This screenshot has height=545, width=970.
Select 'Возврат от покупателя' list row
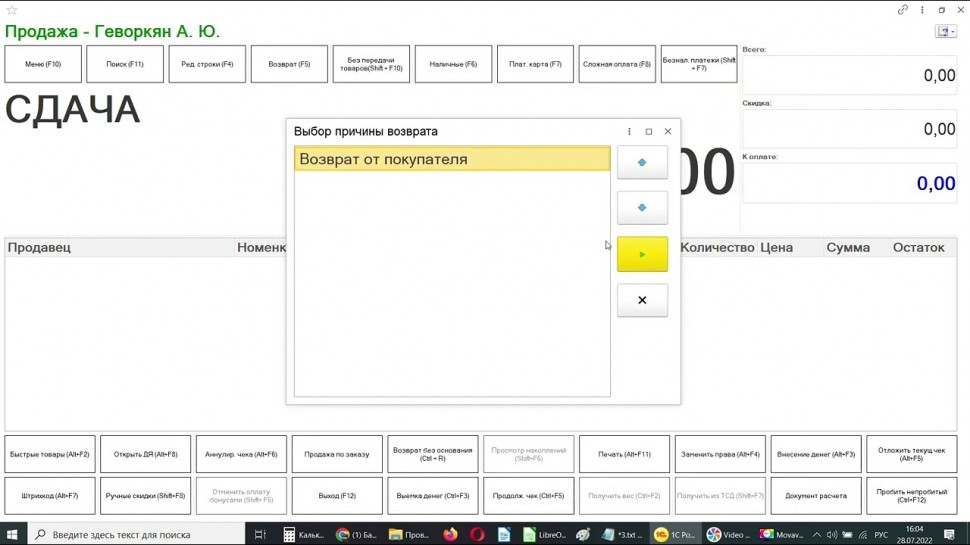(x=451, y=159)
